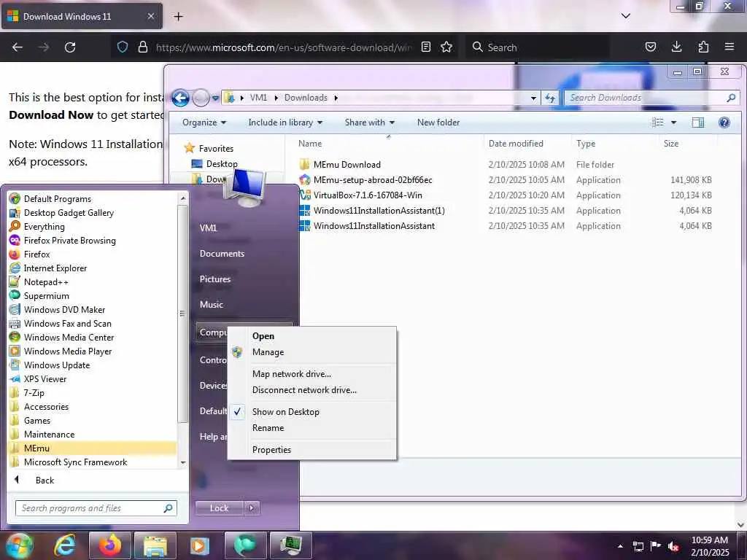The height and width of the screenshot is (560, 747).
Task: Select Disconnect network drive option
Action: (x=304, y=391)
